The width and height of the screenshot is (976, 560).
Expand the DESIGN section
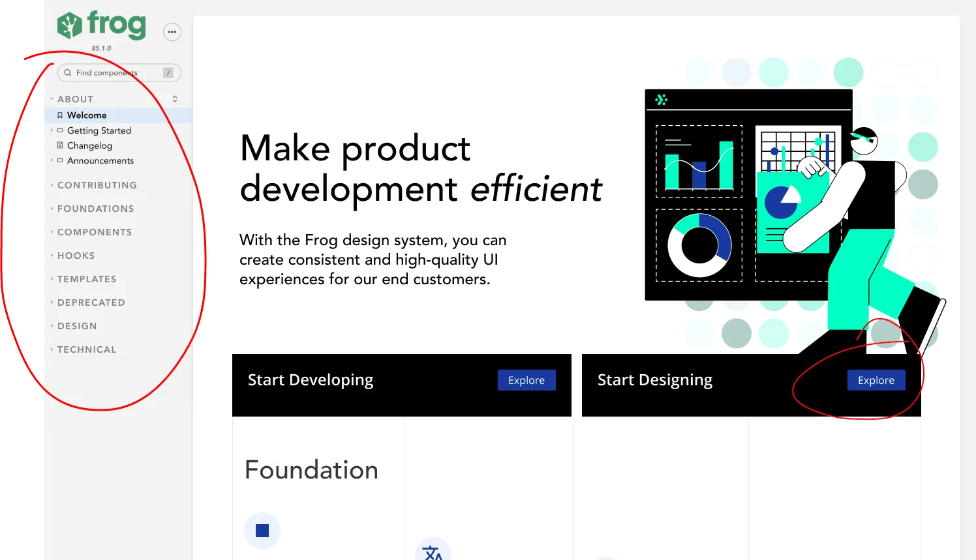pos(77,326)
